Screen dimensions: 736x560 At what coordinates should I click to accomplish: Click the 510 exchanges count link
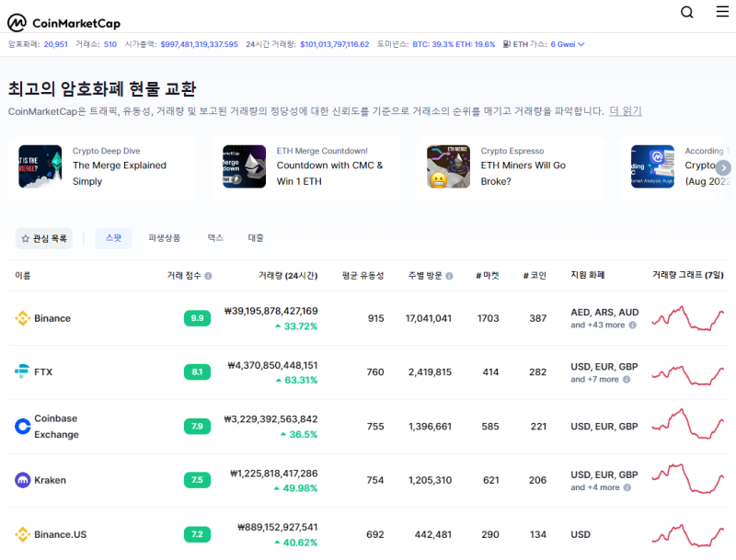[110, 44]
